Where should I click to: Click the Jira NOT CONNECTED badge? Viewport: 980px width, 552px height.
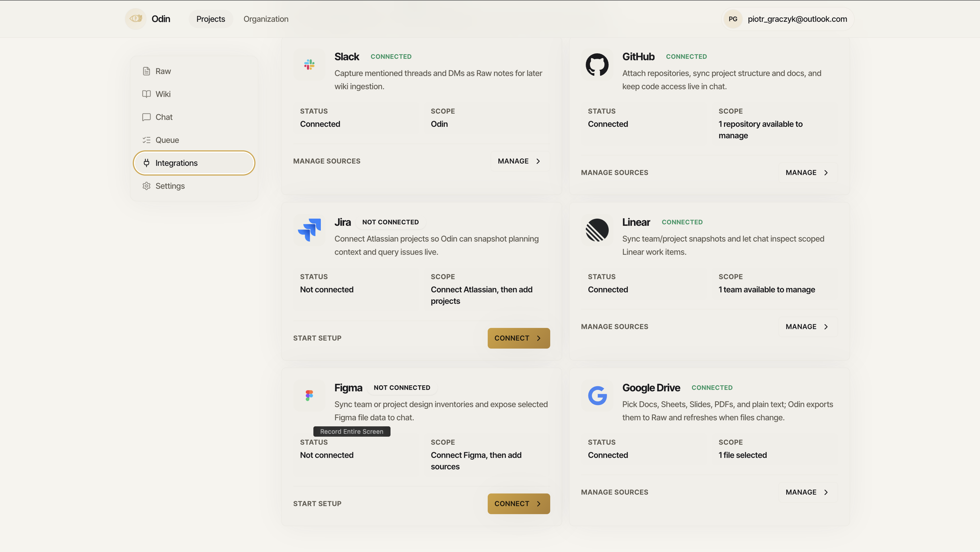pyautogui.click(x=390, y=222)
